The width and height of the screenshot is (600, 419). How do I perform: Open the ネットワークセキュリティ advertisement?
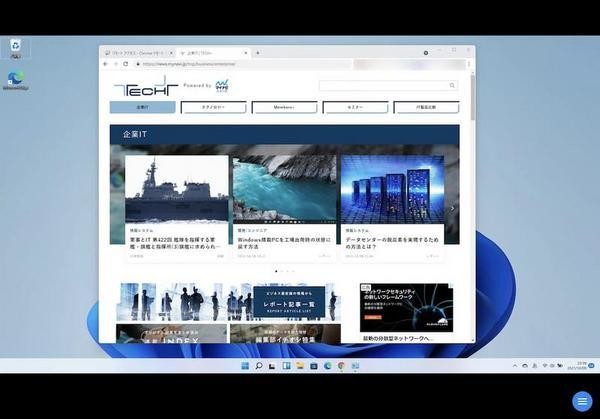pyautogui.click(x=406, y=308)
